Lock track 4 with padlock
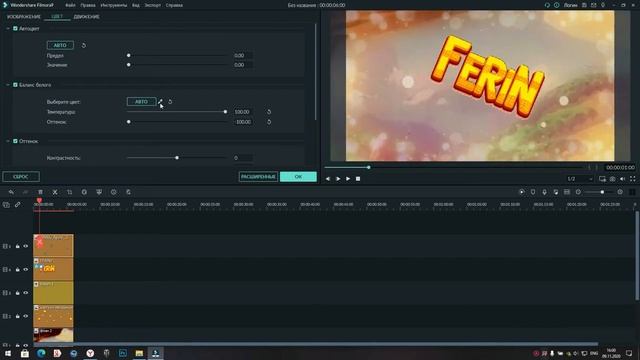640x360 pixels. tap(18, 269)
